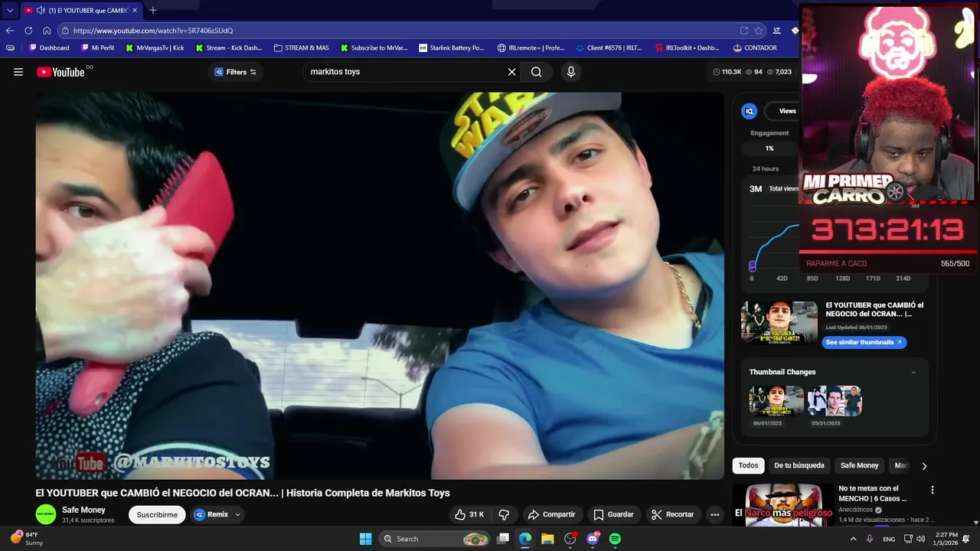Open options for the MENCHO recommended video
The width and height of the screenshot is (980, 551).
tap(932, 490)
